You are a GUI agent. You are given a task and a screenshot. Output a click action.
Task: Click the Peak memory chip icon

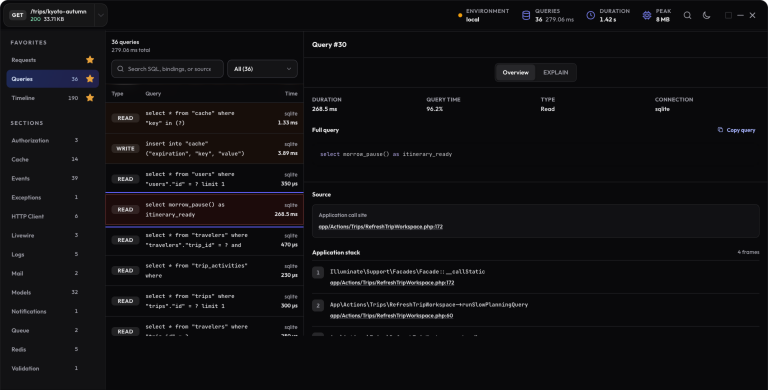click(647, 15)
